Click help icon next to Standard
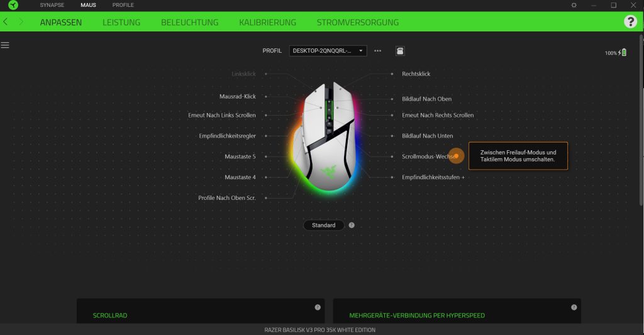Viewport: 644px width, 335px height. tap(352, 225)
